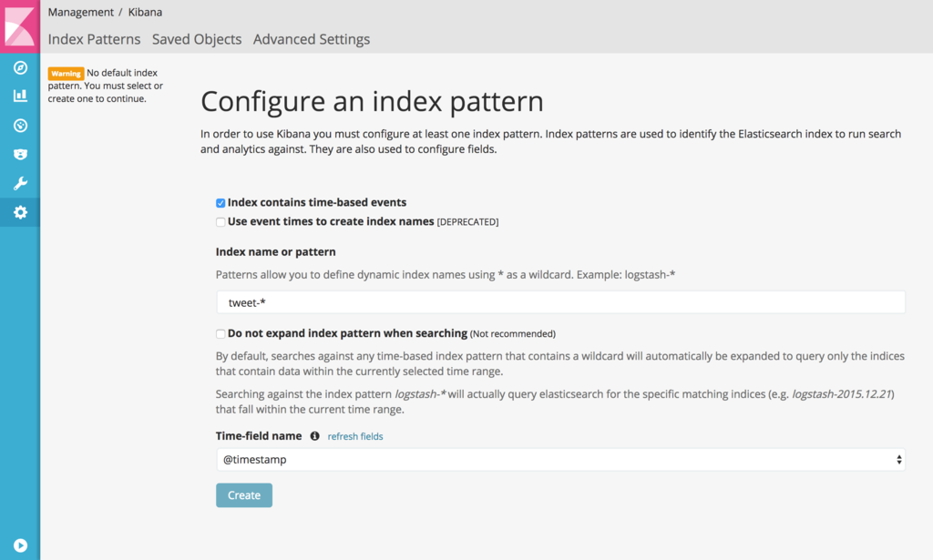Screen dimensions: 933x560
Task: Click the info icon beside Time-field name
Action: click(x=315, y=436)
